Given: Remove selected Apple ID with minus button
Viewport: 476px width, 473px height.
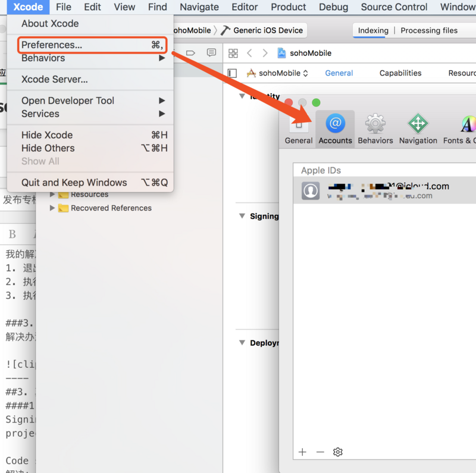Looking at the screenshot, I should [x=320, y=452].
